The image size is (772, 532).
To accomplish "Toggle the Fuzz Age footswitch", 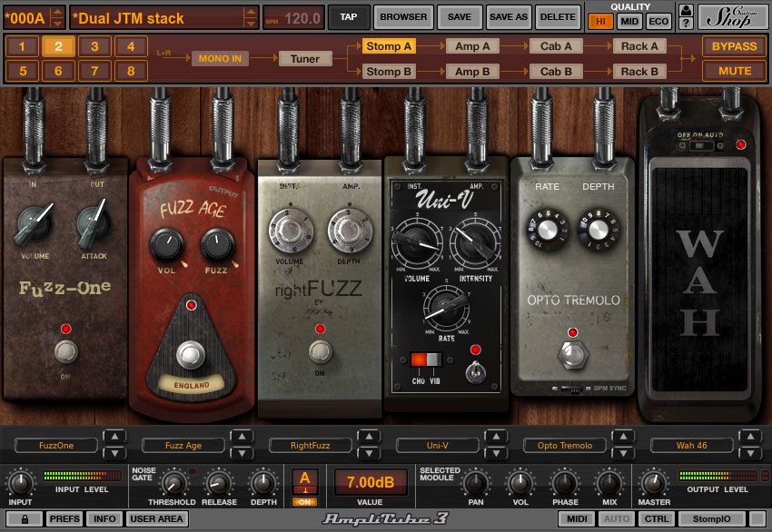I will click(x=191, y=354).
